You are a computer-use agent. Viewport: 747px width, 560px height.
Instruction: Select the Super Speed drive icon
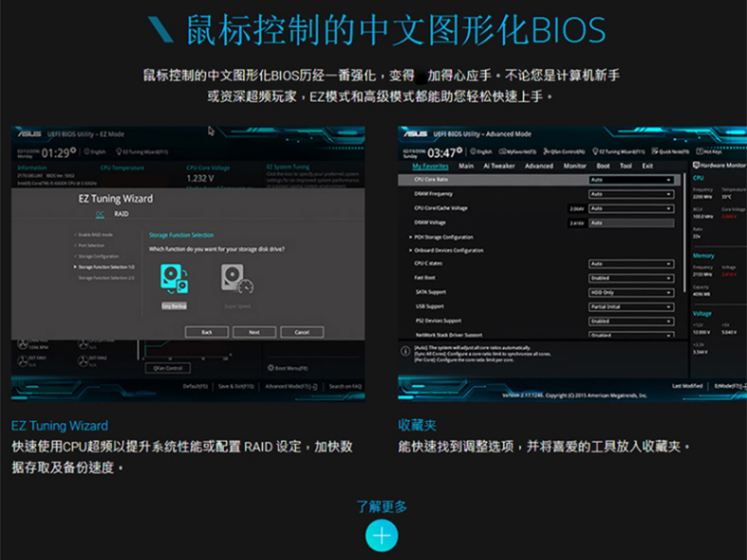(x=237, y=279)
